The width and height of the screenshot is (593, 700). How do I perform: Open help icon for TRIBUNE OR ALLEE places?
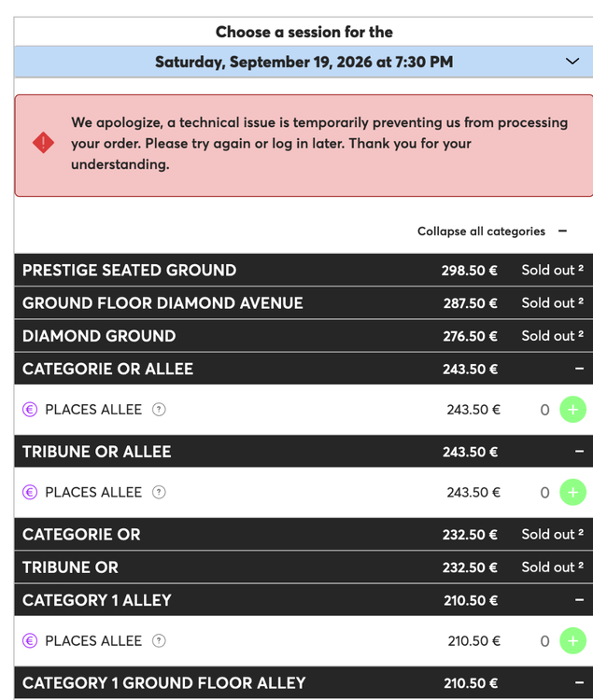(x=159, y=492)
